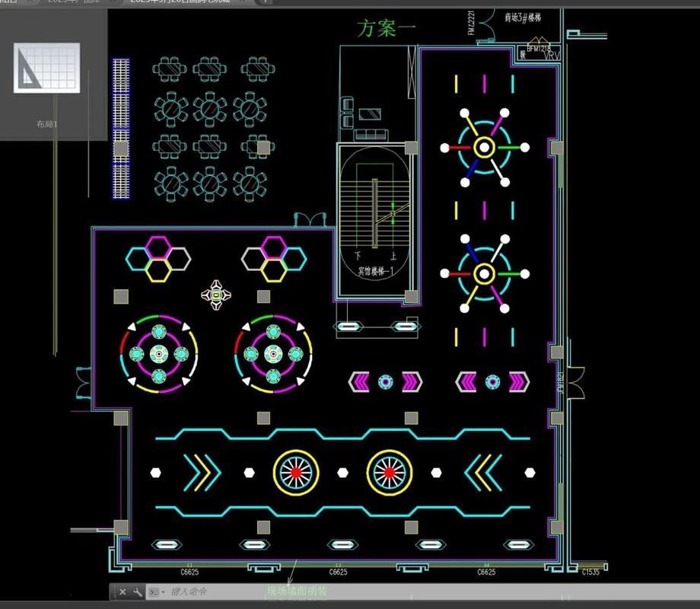The image size is (700, 609).
Task: Click the left magenta hexagon cluster
Action: 158,259
